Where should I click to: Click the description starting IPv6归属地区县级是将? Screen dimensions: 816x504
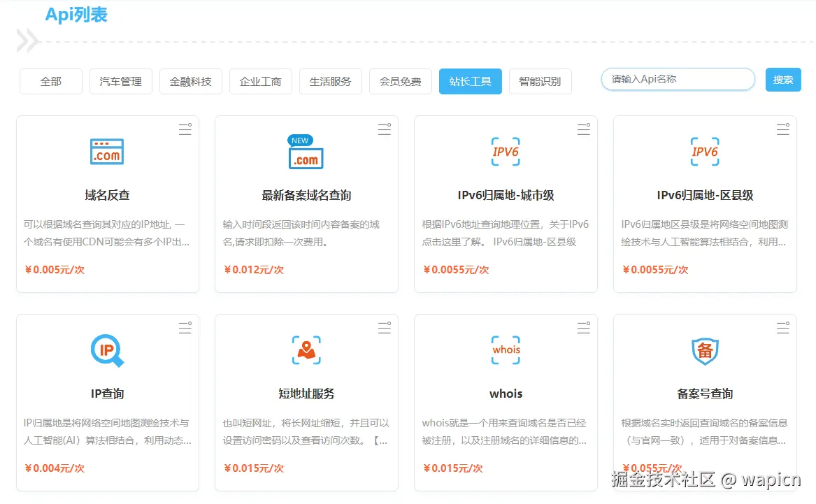[x=705, y=233]
